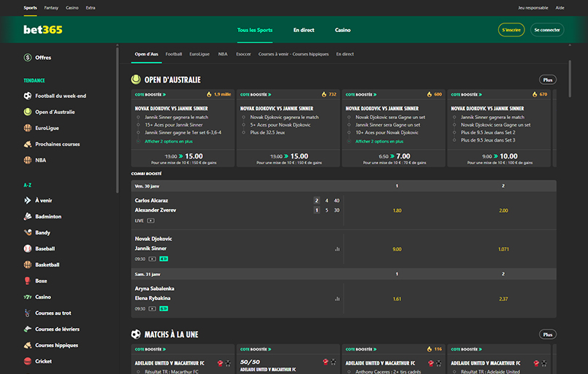588x374 pixels.
Task: Switch to the Sports top tab
Action: point(31,8)
